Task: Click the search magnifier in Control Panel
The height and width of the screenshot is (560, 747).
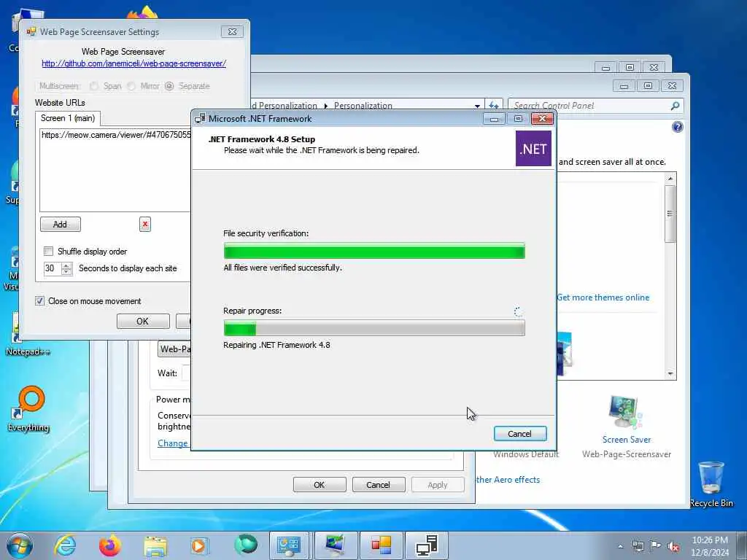Action: [x=675, y=106]
